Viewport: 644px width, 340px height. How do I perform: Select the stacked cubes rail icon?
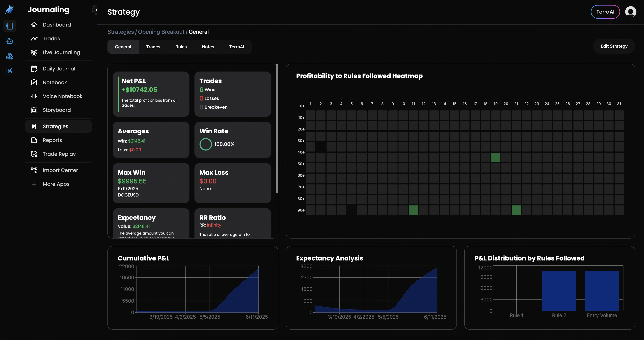(10, 56)
